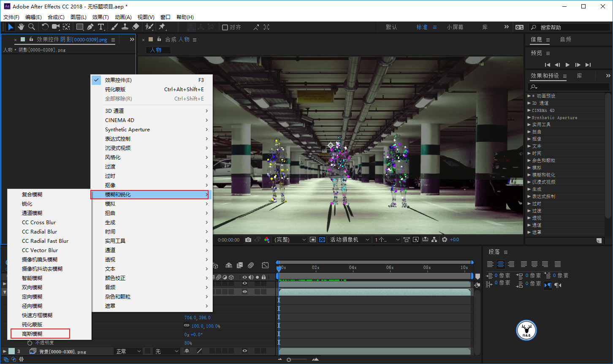Select the Zoom magnifier tool
Viewport: 613px width, 364px height.
coord(32,27)
